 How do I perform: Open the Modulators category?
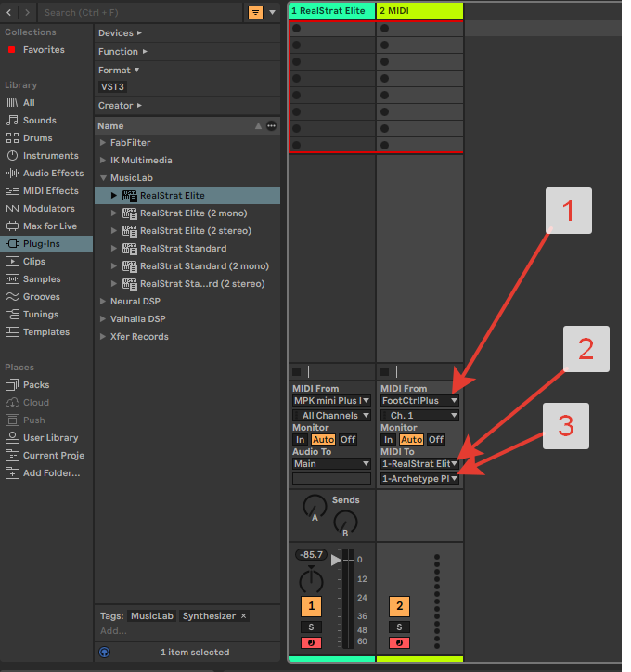49,208
